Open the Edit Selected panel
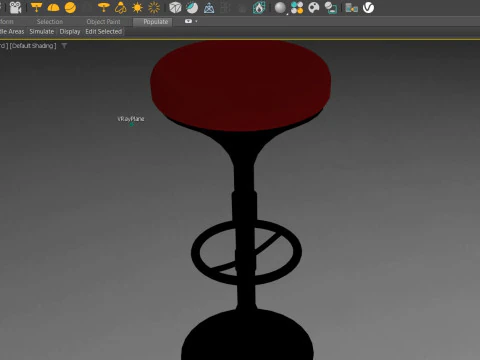This screenshot has width=480, height=360. tap(104, 32)
